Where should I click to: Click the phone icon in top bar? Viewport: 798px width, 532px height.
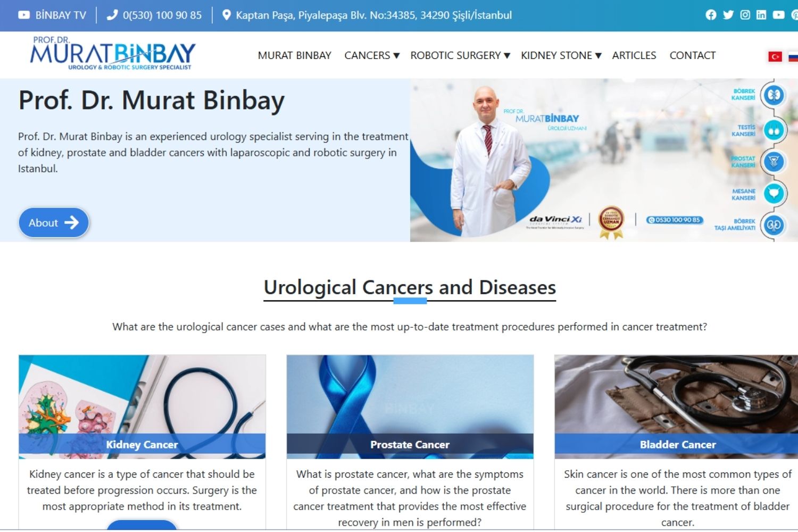(x=112, y=15)
